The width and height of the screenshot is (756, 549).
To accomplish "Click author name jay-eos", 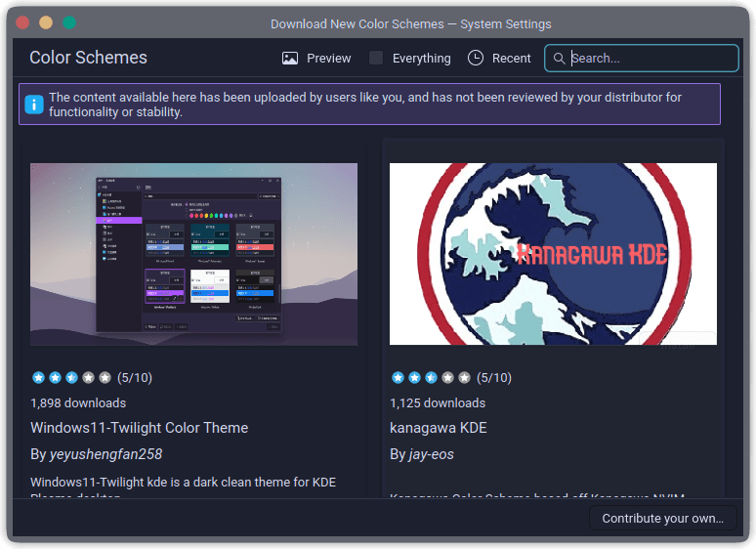I will coord(432,454).
